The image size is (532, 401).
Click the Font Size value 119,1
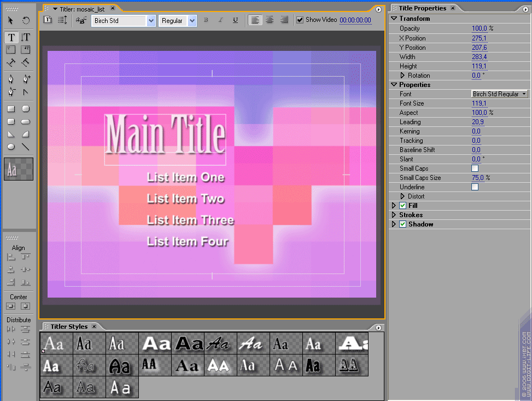pos(479,103)
